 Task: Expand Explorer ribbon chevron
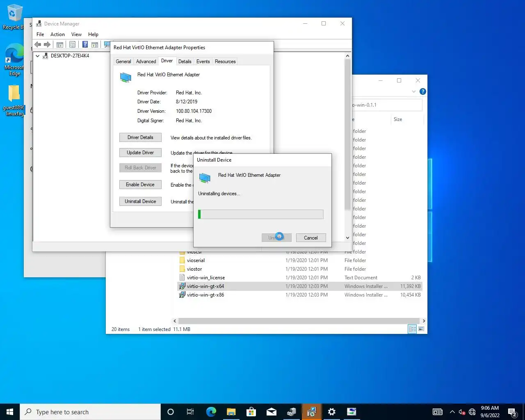point(414,91)
